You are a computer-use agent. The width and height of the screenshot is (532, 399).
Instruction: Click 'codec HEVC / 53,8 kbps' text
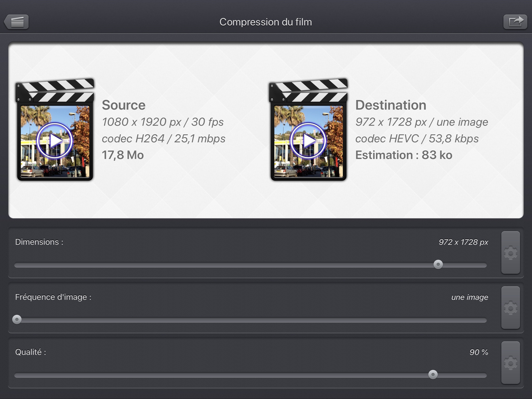[417, 139]
